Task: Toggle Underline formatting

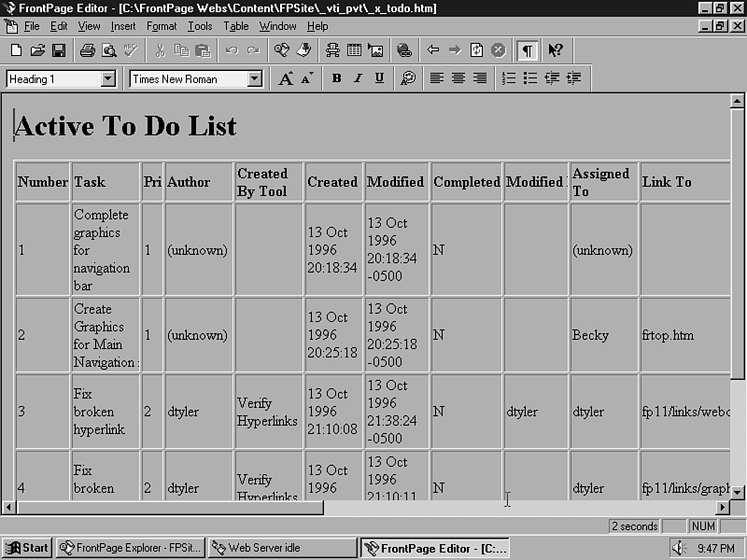Action: (x=379, y=79)
